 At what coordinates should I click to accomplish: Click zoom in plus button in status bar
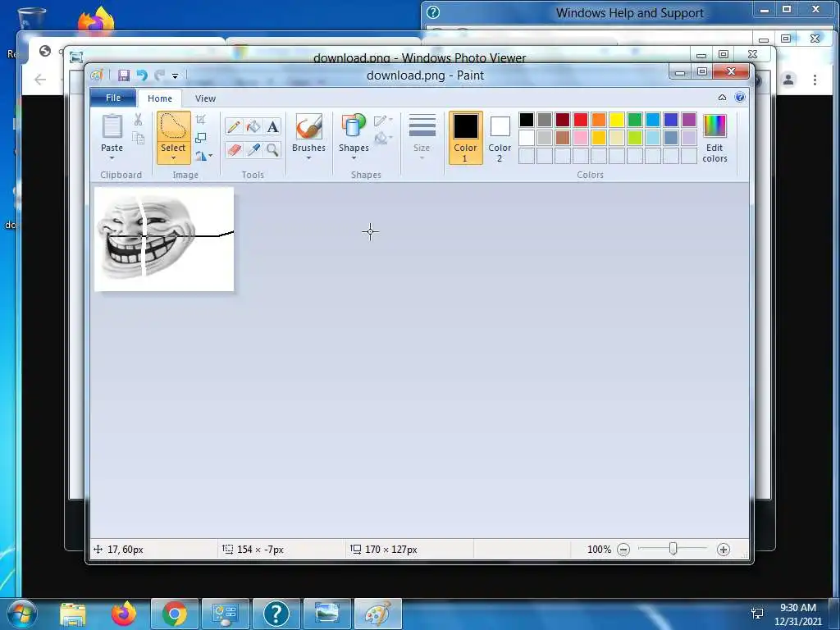pos(724,550)
